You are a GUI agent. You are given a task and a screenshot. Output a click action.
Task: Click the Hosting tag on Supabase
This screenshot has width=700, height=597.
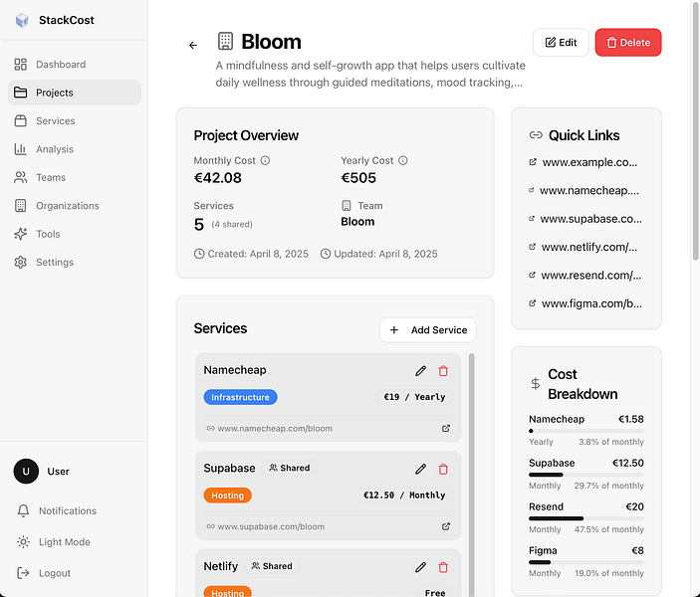point(228,496)
